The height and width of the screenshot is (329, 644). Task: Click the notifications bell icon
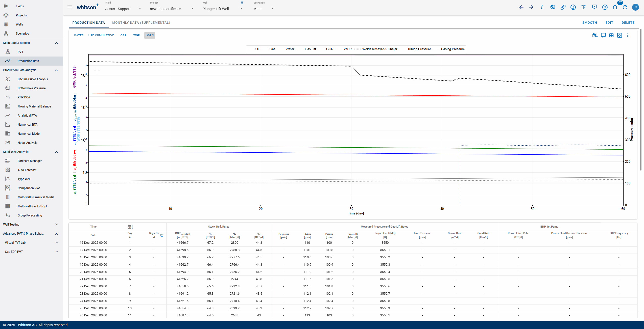(615, 7)
